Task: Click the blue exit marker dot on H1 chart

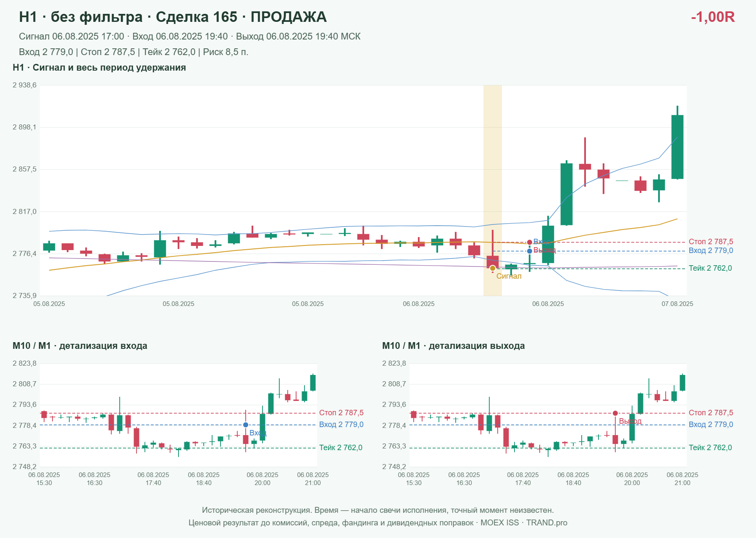Action: 530,251
